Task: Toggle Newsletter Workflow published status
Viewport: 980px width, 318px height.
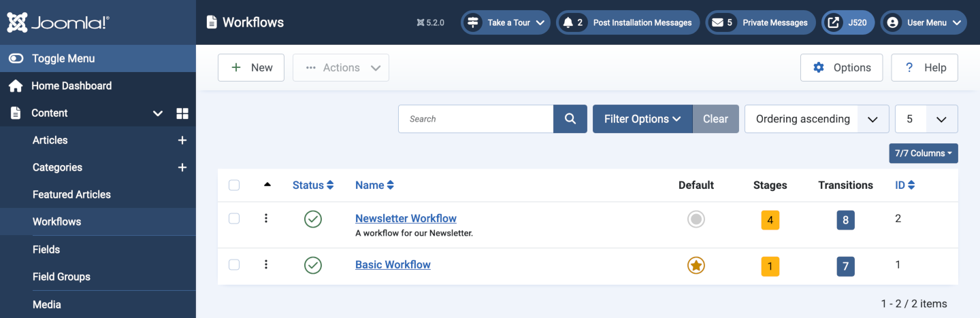Action: tap(313, 219)
